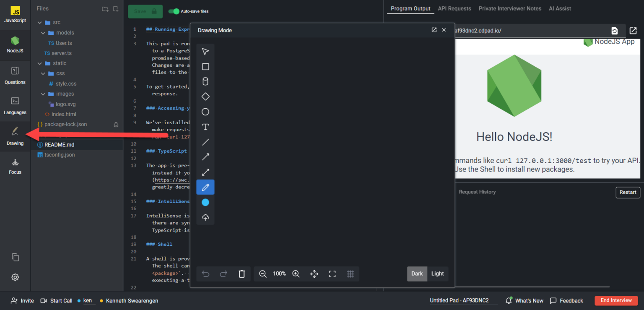The width and height of the screenshot is (644, 310).
Task: Click the Restart button
Action: (x=628, y=192)
